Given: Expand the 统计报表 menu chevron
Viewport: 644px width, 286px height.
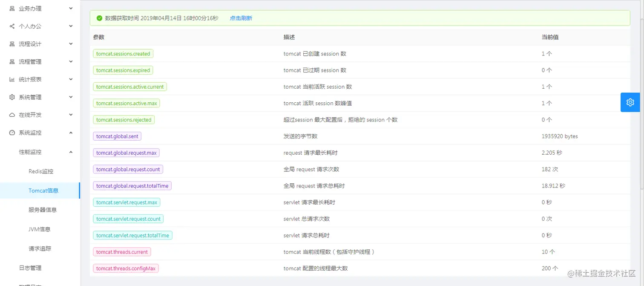Looking at the screenshot, I should (71, 79).
